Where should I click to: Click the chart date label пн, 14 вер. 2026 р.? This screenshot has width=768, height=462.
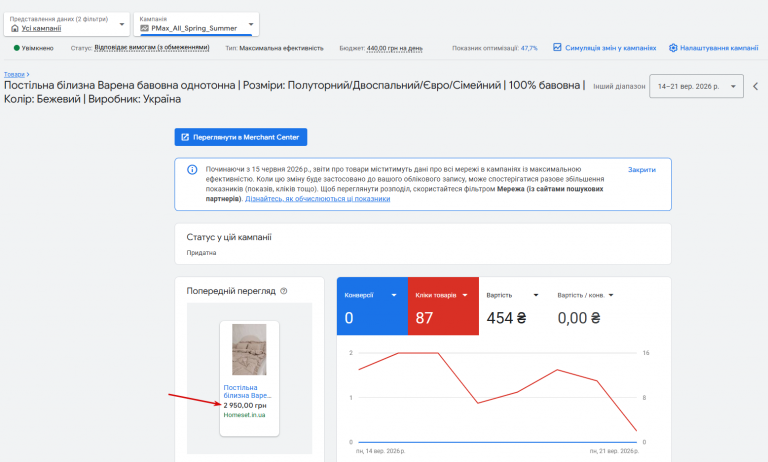381,451
